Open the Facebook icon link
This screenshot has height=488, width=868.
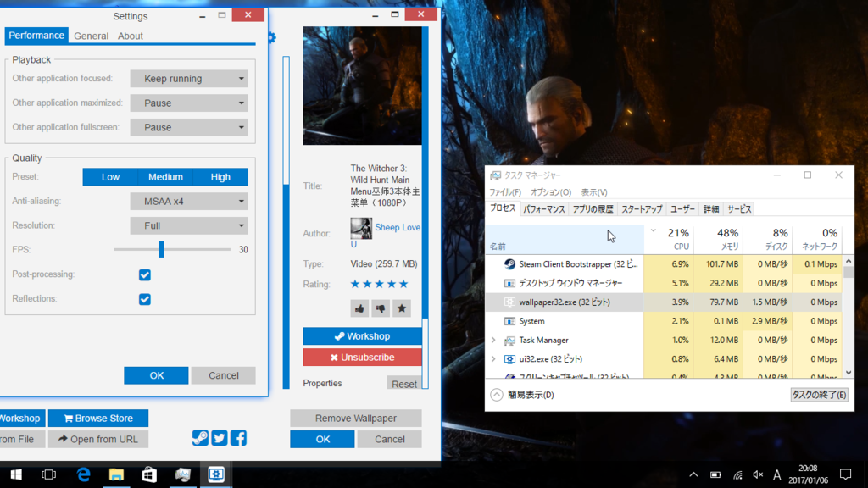click(238, 438)
